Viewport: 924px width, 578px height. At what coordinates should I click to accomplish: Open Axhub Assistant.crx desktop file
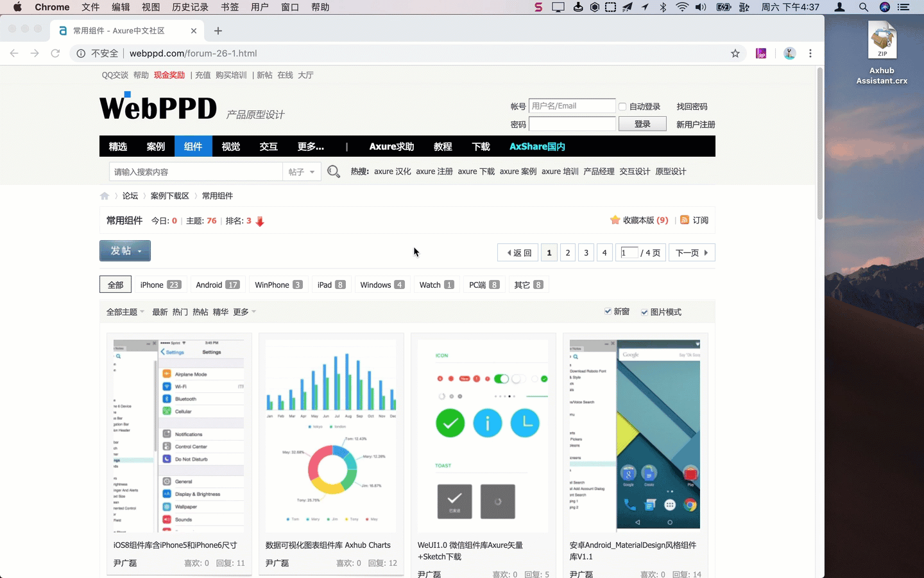(882, 53)
